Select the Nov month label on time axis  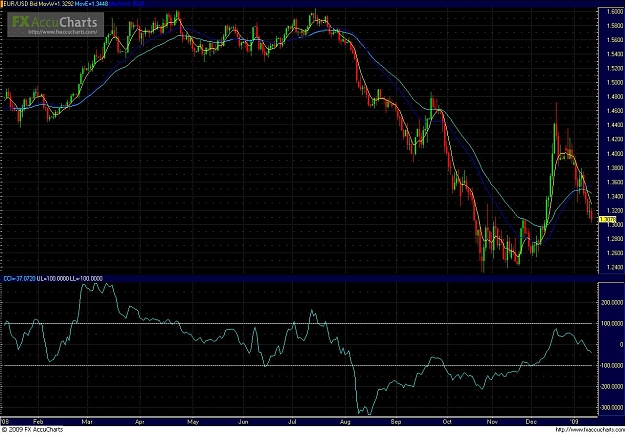[x=493, y=422]
